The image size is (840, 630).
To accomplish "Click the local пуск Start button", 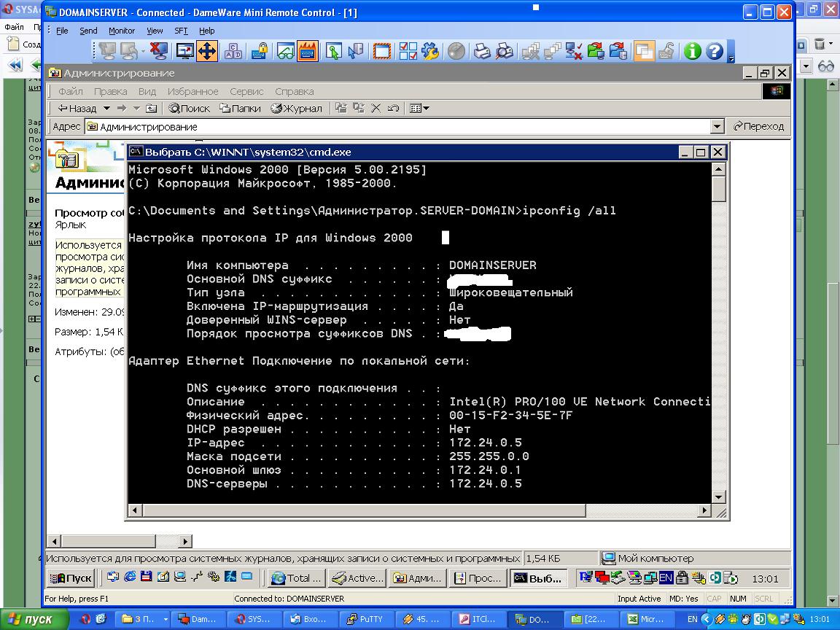I will [34, 619].
